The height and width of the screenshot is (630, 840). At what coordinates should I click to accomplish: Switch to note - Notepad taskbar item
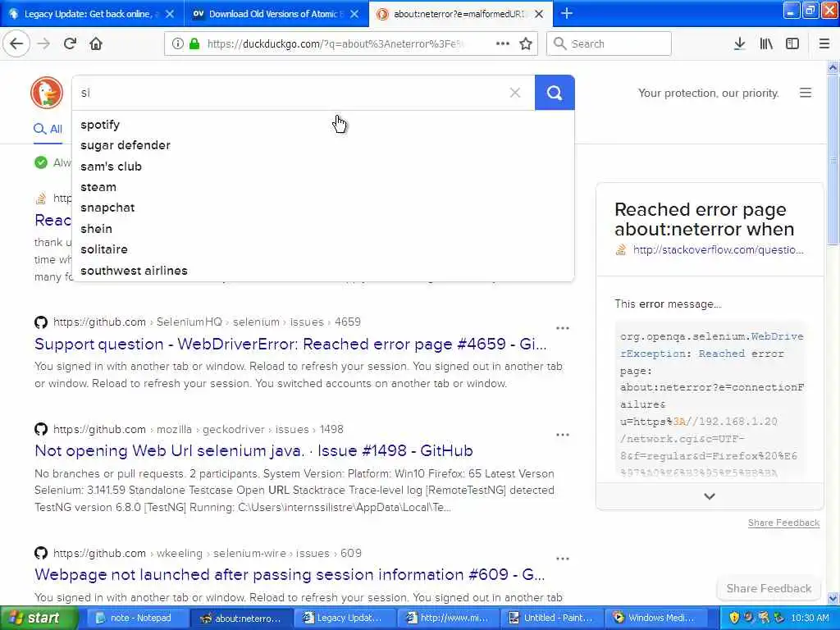pos(138,618)
